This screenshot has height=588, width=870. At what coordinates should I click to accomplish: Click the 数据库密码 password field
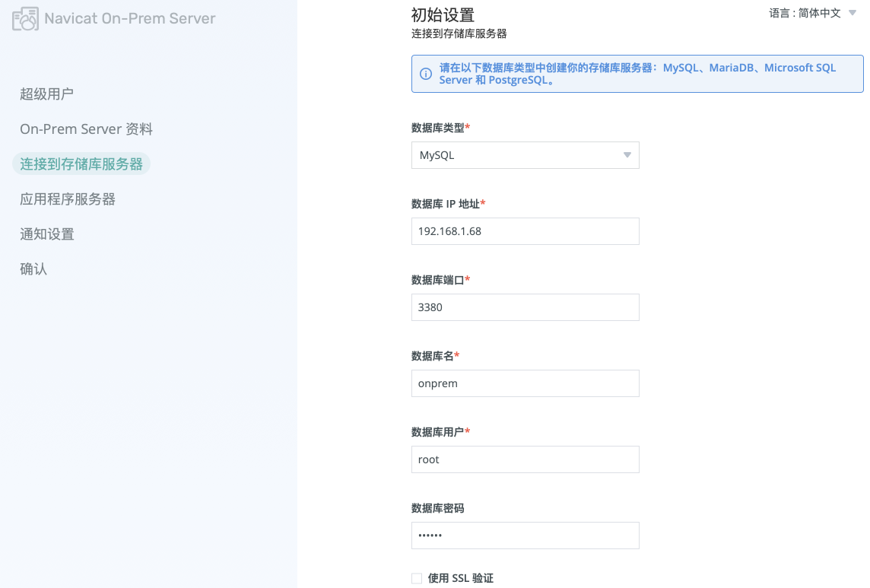coord(525,536)
